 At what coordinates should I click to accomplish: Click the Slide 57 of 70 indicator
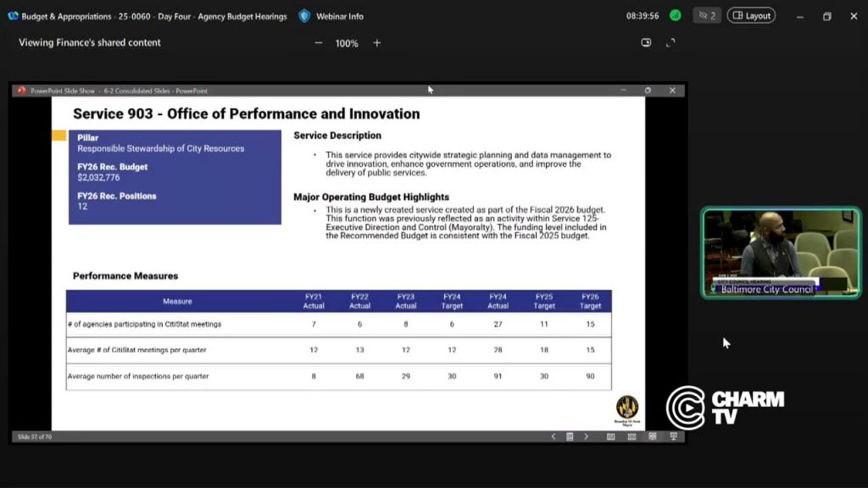(34, 437)
